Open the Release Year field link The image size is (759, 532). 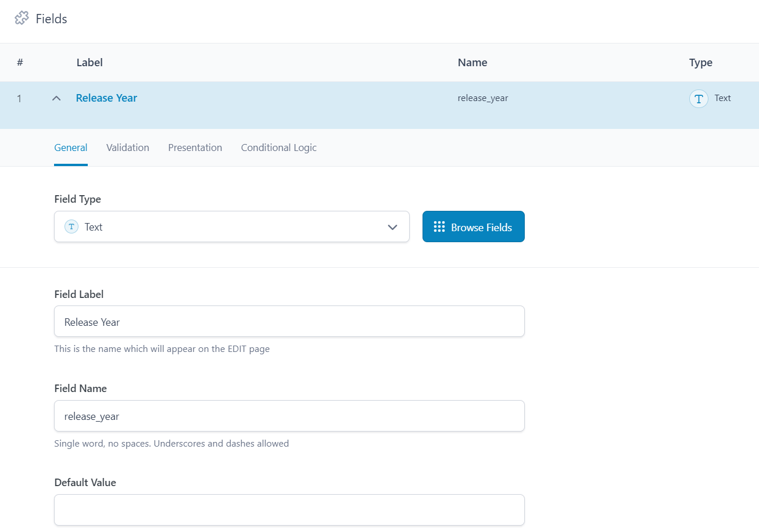click(x=106, y=98)
